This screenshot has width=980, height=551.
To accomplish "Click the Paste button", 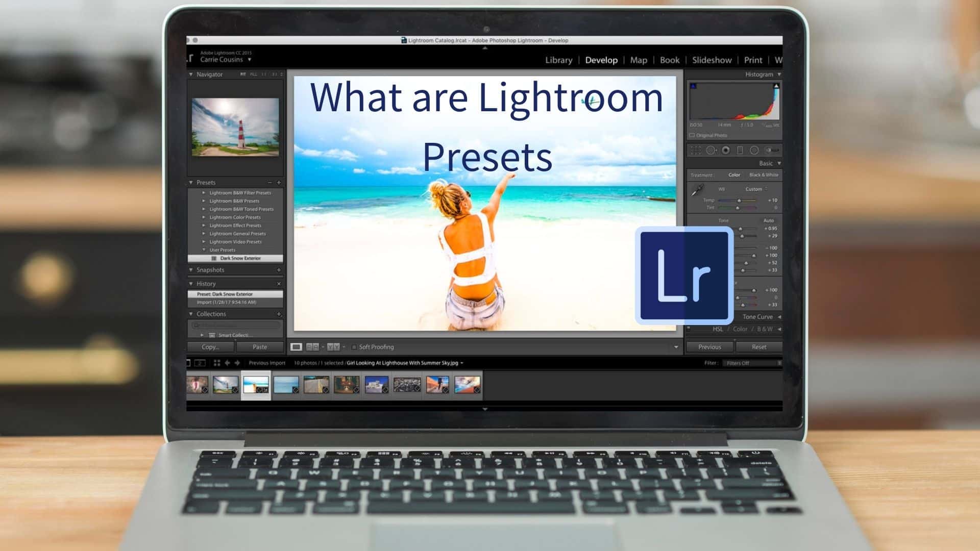I will click(260, 347).
